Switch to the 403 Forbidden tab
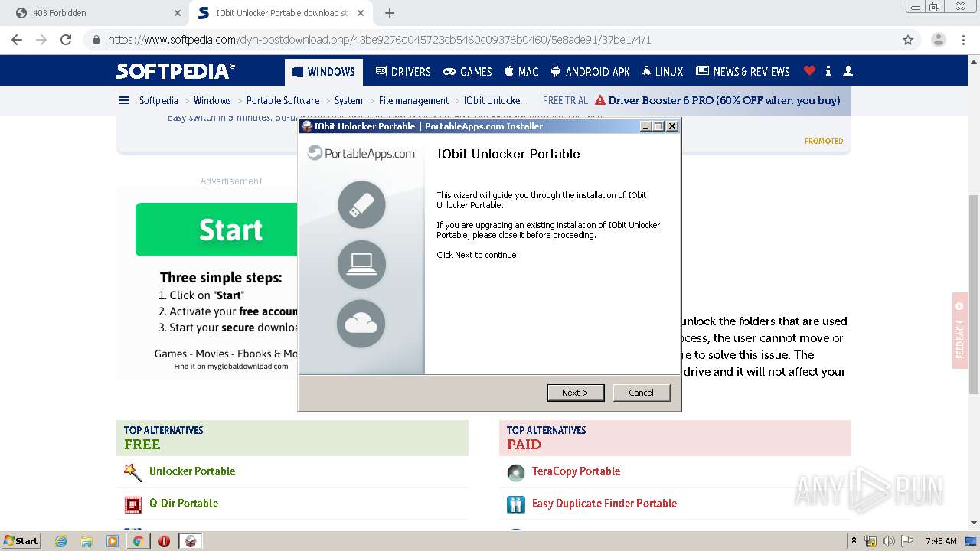Viewport: 980px width, 551px height. coord(96,13)
